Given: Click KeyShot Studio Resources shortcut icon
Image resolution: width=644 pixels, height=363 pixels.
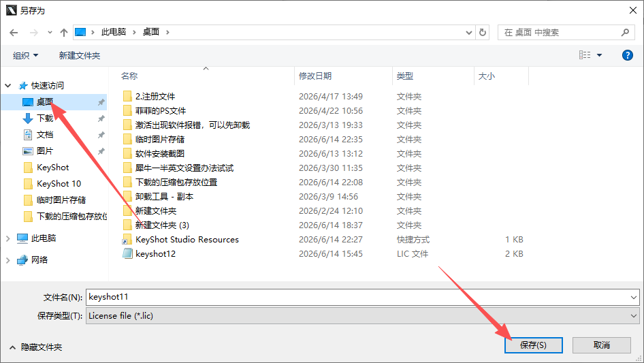Looking at the screenshot, I should coord(127,239).
